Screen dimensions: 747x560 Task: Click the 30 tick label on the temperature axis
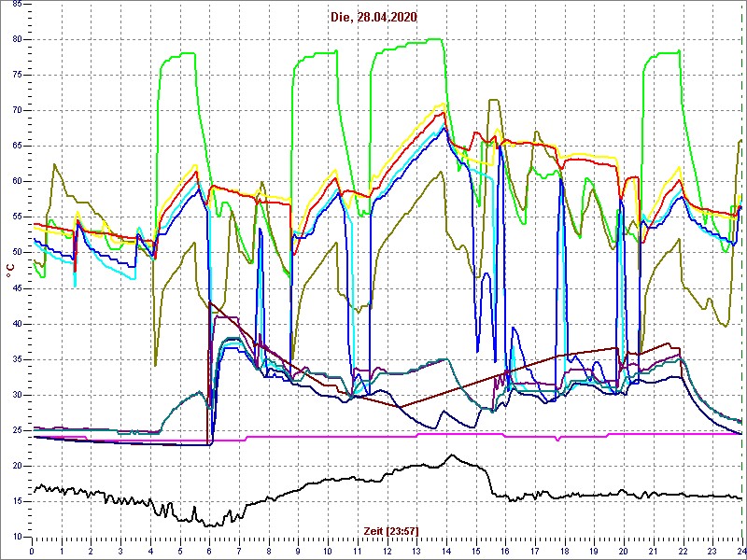pyautogui.click(x=16, y=395)
